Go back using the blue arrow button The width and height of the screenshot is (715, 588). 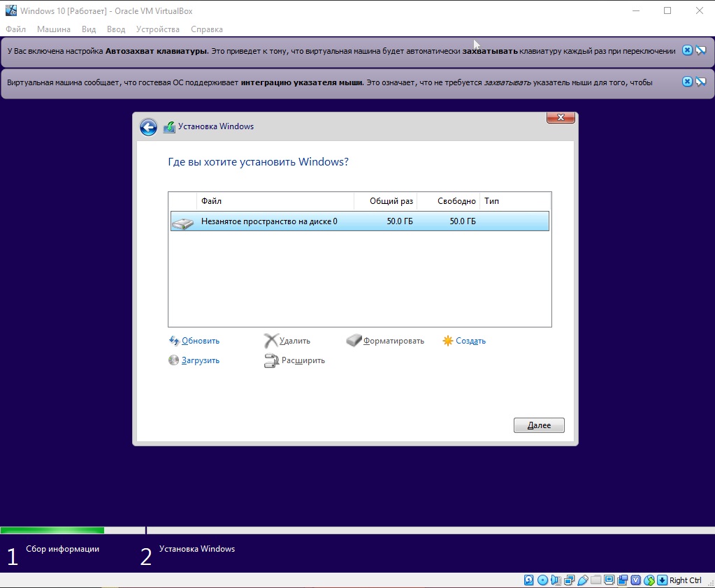coord(148,127)
